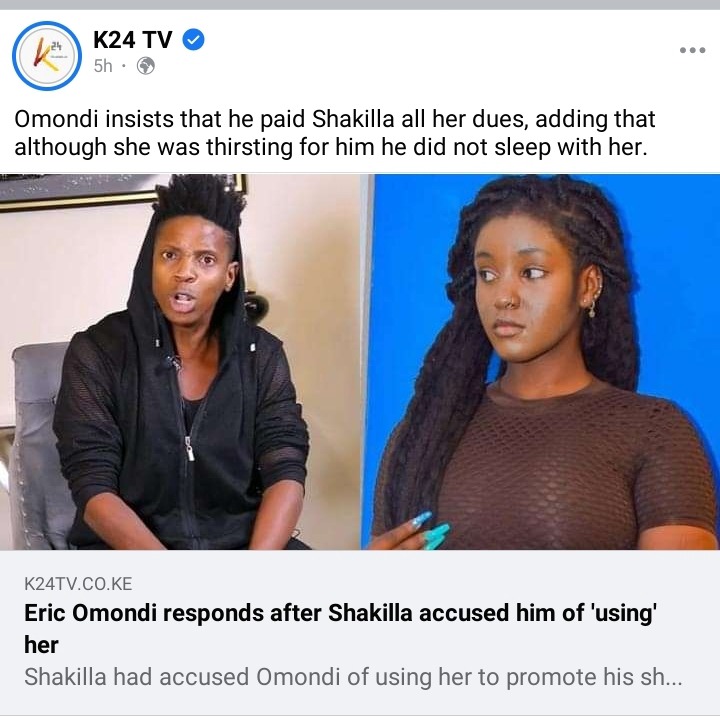Click the K24TV.CO.KE source domain

tap(78, 584)
